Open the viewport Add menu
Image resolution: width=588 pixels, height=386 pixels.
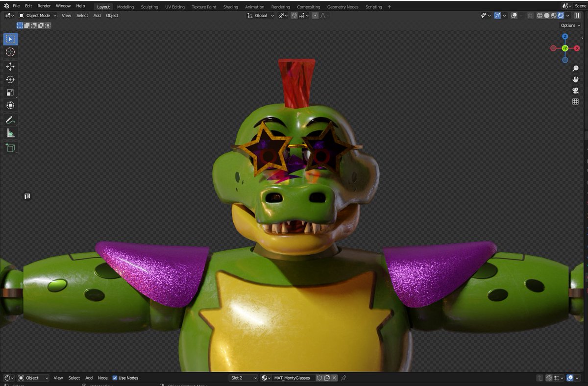click(x=97, y=15)
